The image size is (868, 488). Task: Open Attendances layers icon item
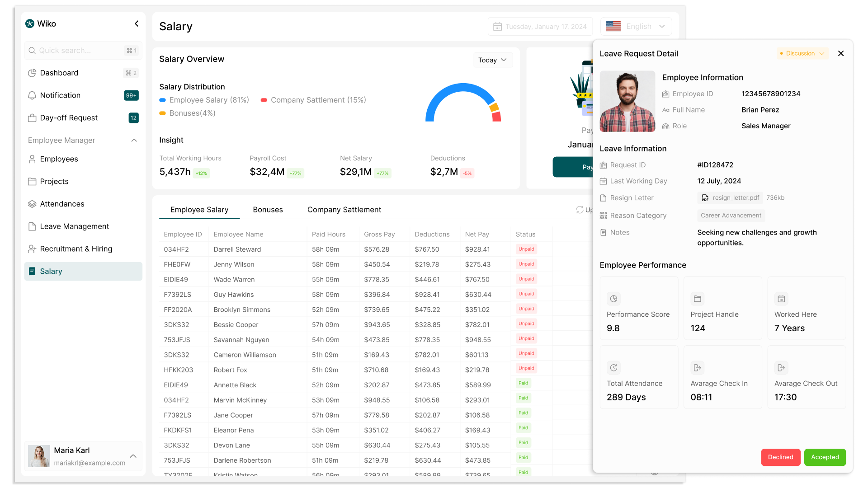point(32,204)
